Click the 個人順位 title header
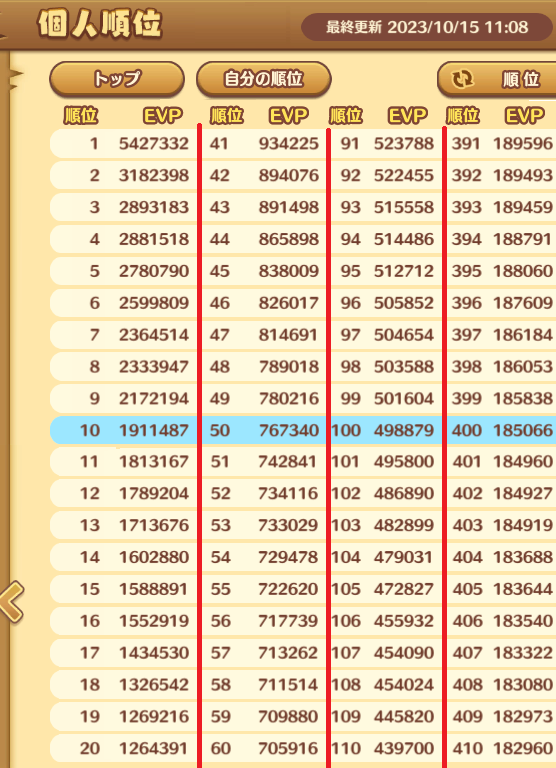Image resolution: width=556 pixels, height=768 pixels. 100,24
